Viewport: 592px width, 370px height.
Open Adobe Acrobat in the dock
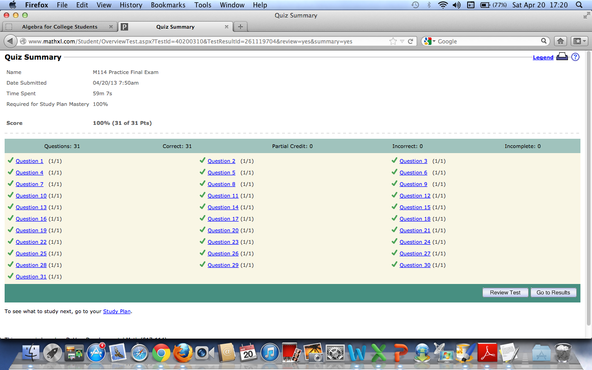click(x=487, y=353)
